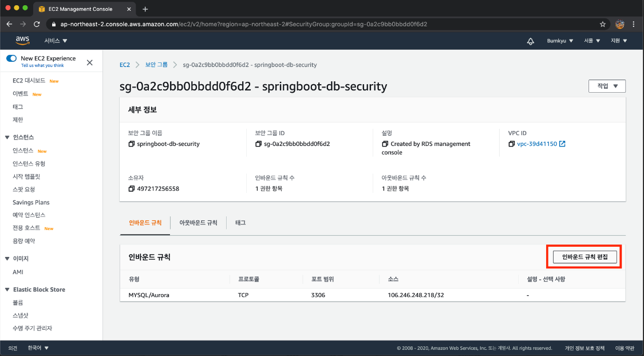644x356 pixels.
Task: Open the 이용 약관 link
Action: click(625, 348)
